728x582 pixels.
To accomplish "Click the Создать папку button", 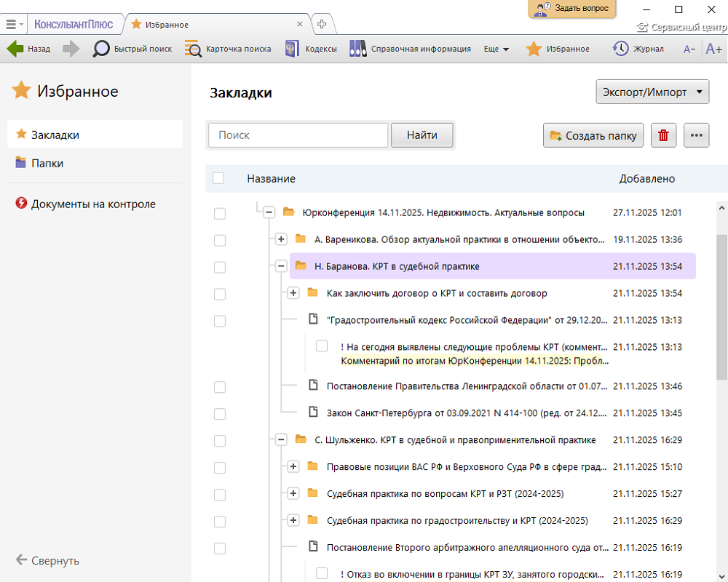I will tap(593, 135).
